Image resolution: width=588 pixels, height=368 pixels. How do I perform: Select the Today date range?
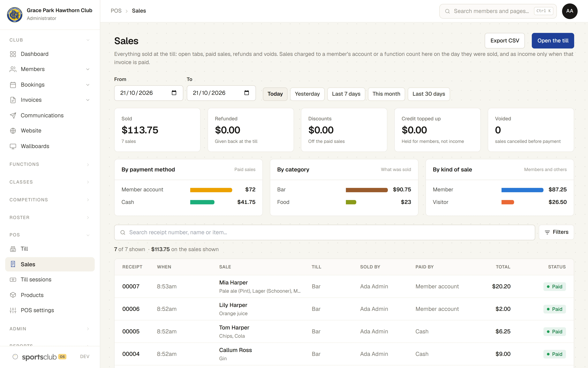point(275,94)
